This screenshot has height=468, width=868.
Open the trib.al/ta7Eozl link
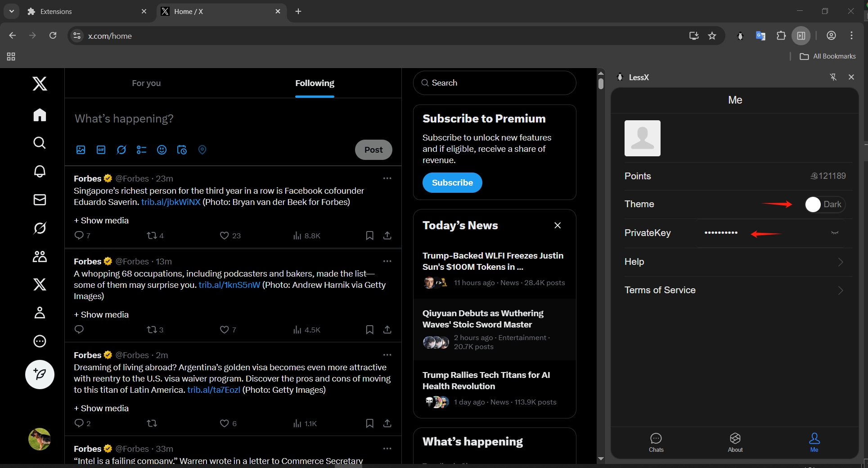(x=213, y=390)
